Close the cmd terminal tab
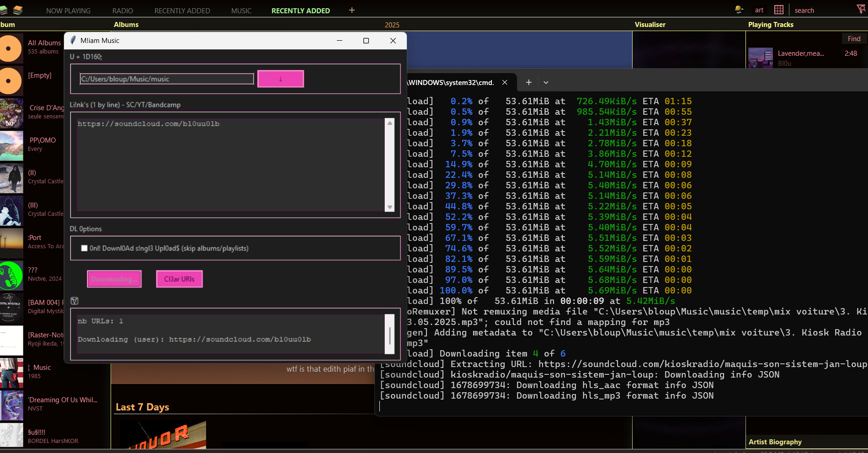 pos(505,82)
